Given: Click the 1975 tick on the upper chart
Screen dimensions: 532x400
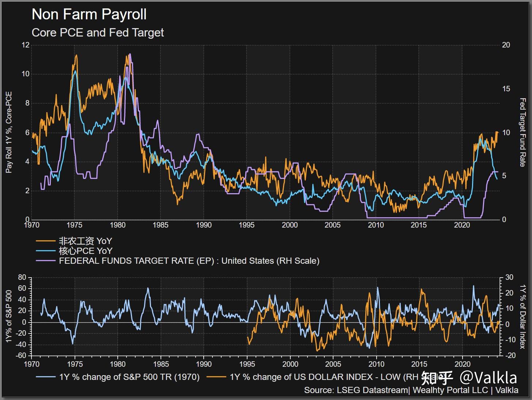Looking at the screenshot, I should coord(75,225).
